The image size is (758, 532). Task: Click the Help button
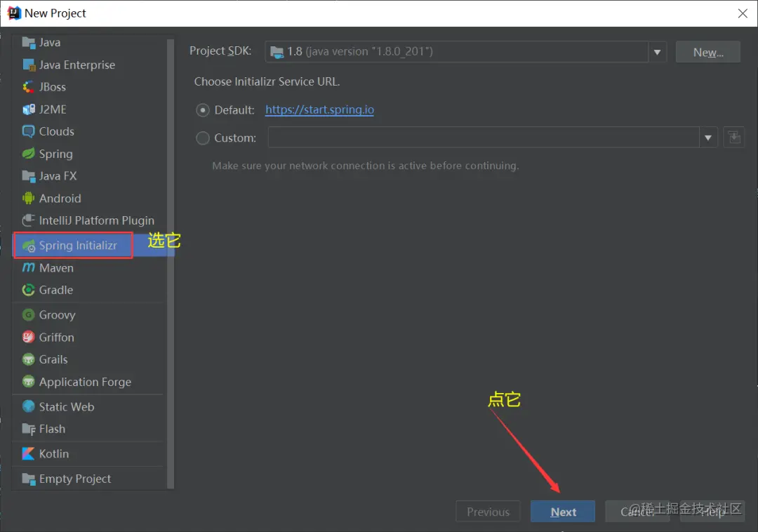[x=712, y=512]
